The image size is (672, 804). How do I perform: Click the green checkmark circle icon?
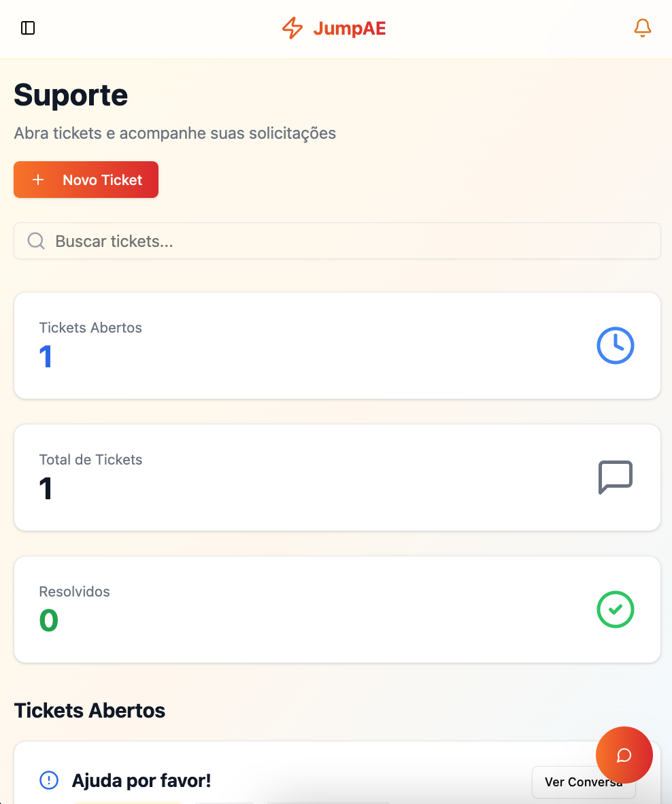(x=615, y=609)
